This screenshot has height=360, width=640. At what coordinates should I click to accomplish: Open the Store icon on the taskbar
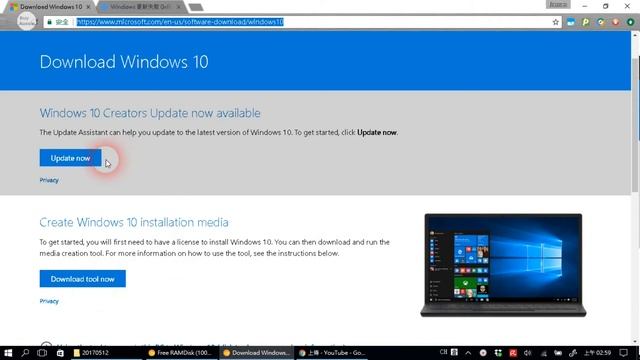click(x=60, y=353)
